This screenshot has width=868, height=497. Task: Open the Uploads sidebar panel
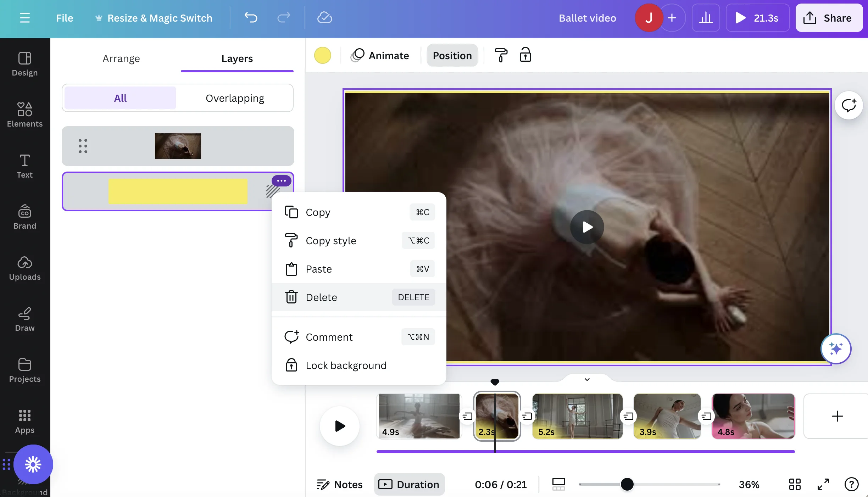point(25,268)
